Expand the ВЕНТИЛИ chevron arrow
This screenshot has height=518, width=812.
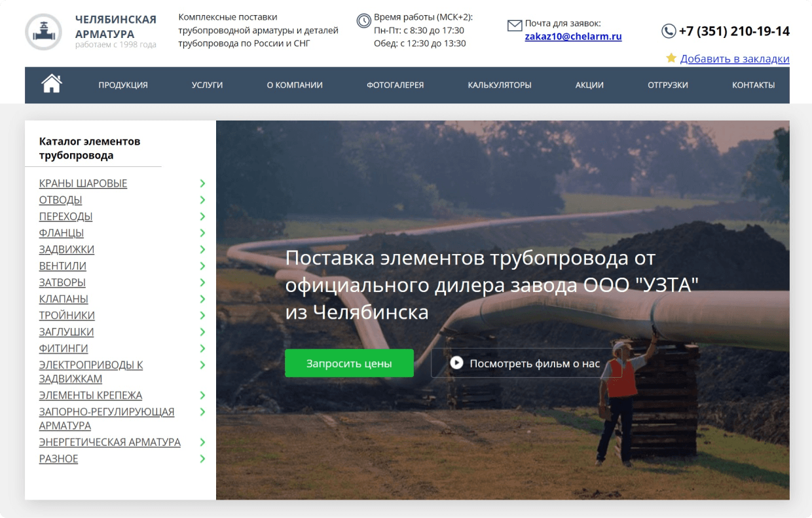coord(202,266)
